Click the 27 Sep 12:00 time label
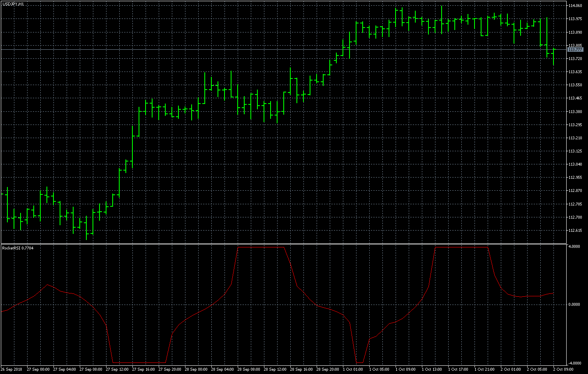 pyautogui.click(x=117, y=369)
